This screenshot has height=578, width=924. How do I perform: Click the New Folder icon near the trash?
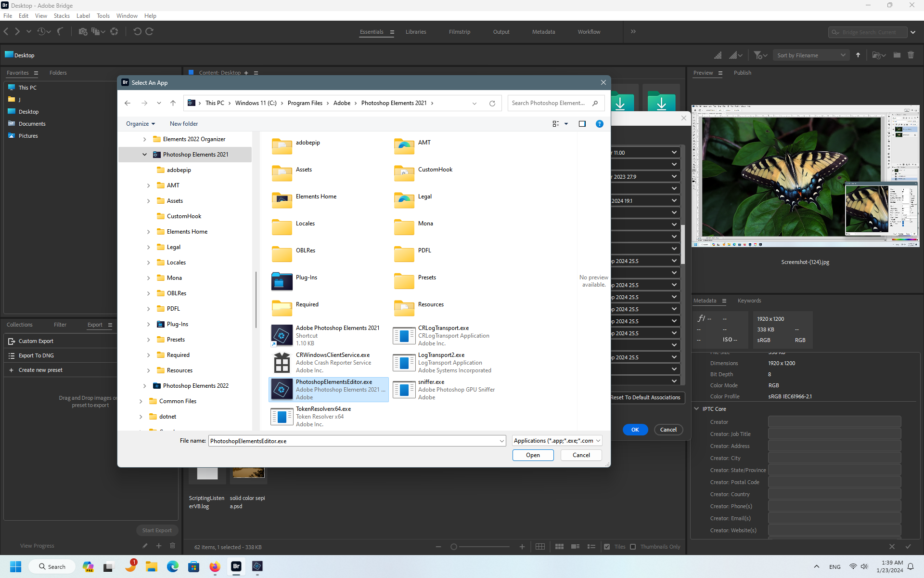click(897, 55)
